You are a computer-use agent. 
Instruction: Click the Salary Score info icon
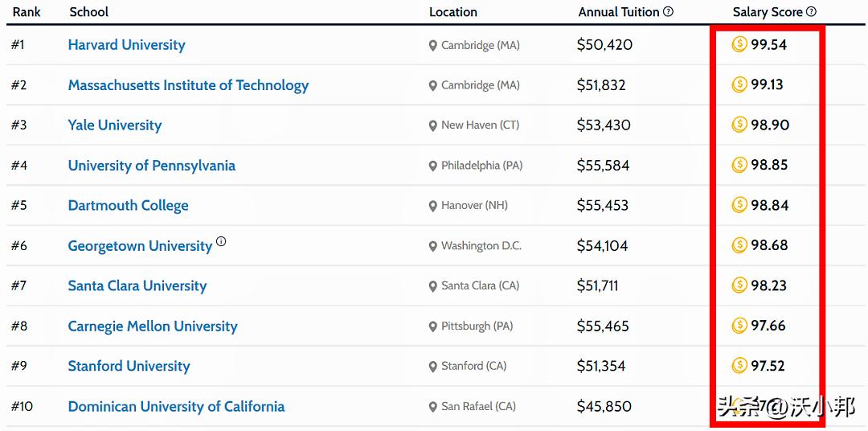pyautogui.click(x=811, y=12)
